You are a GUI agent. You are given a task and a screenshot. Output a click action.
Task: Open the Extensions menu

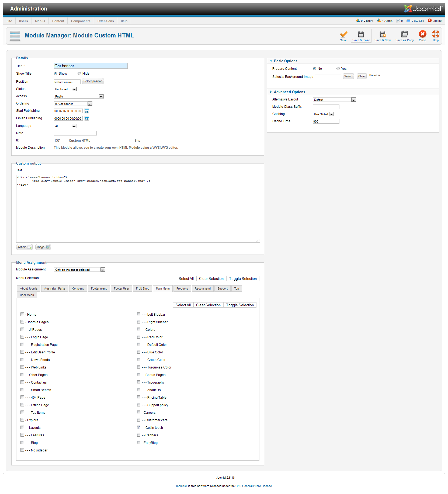pos(106,21)
